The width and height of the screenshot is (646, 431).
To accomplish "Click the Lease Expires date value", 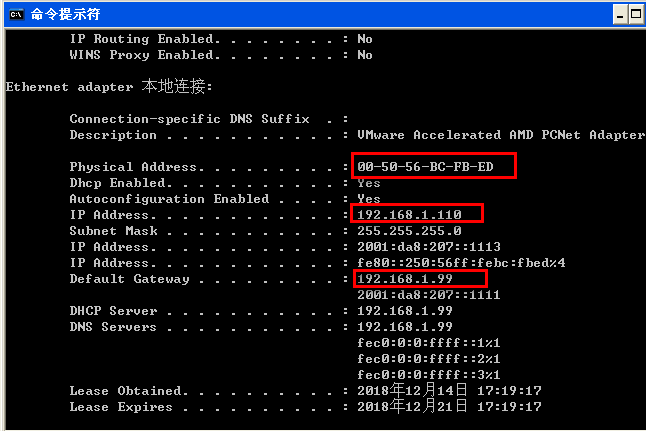I will point(449,406).
